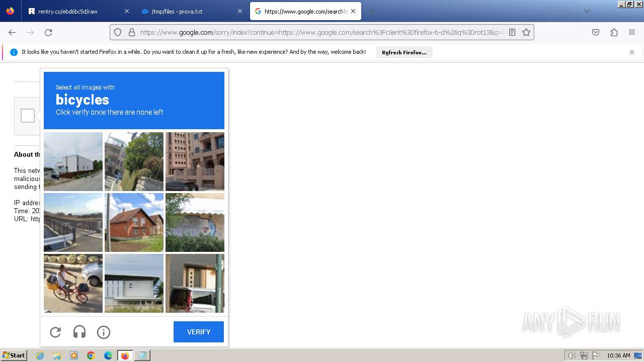The height and width of the screenshot is (362, 644).
Task: Toggle reader view icon in address bar
Action: tap(512, 32)
